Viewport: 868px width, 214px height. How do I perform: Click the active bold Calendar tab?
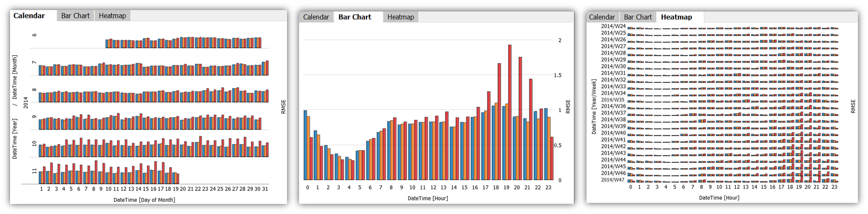point(29,16)
